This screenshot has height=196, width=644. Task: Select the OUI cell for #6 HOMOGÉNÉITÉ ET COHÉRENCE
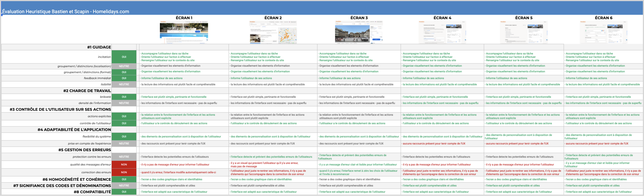pos(124,179)
